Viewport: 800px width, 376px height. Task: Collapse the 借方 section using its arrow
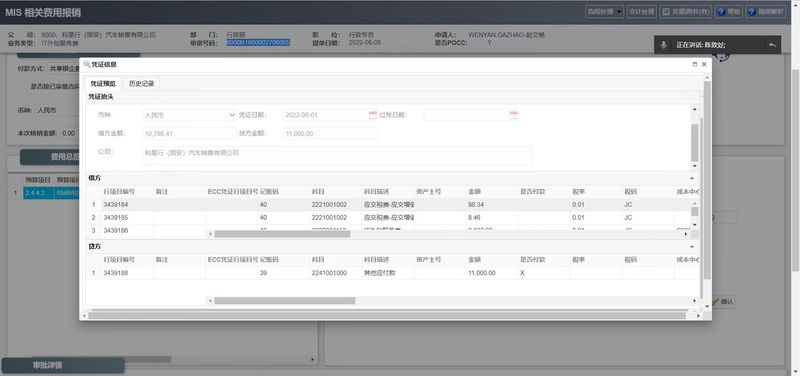tap(692, 178)
